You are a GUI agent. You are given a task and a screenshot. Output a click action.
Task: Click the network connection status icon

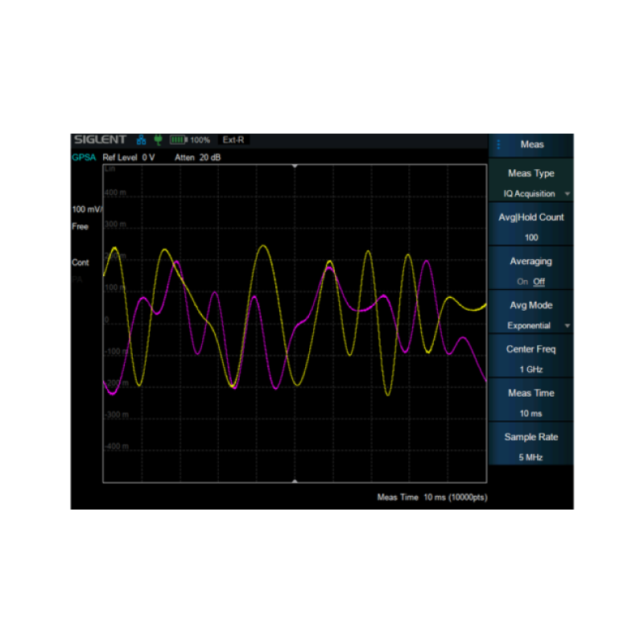142,139
